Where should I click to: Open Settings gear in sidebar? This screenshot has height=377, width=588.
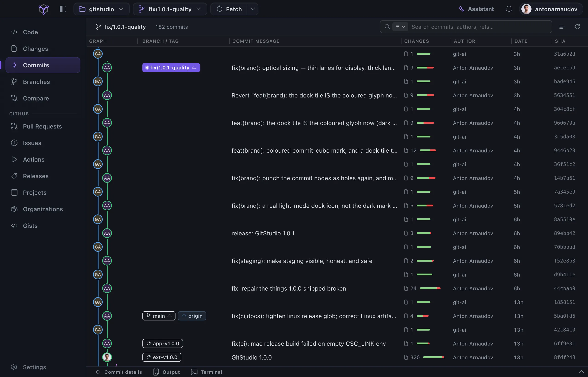point(14,367)
